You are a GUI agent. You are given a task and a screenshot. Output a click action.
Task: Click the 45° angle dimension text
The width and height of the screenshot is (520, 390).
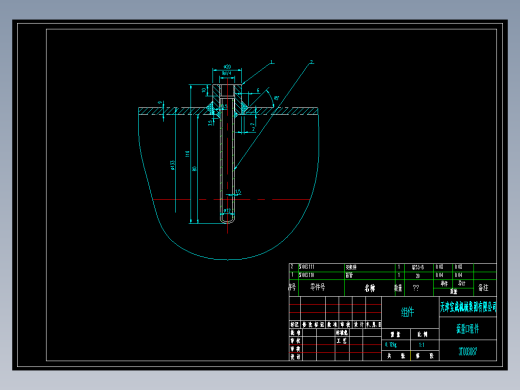point(276,98)
